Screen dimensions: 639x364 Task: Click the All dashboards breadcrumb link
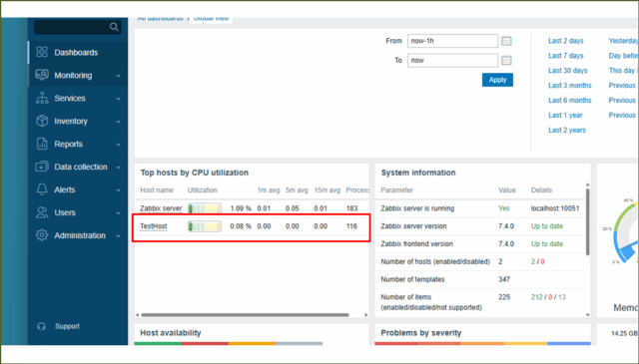pyautogui.click(x=161, y=19)
